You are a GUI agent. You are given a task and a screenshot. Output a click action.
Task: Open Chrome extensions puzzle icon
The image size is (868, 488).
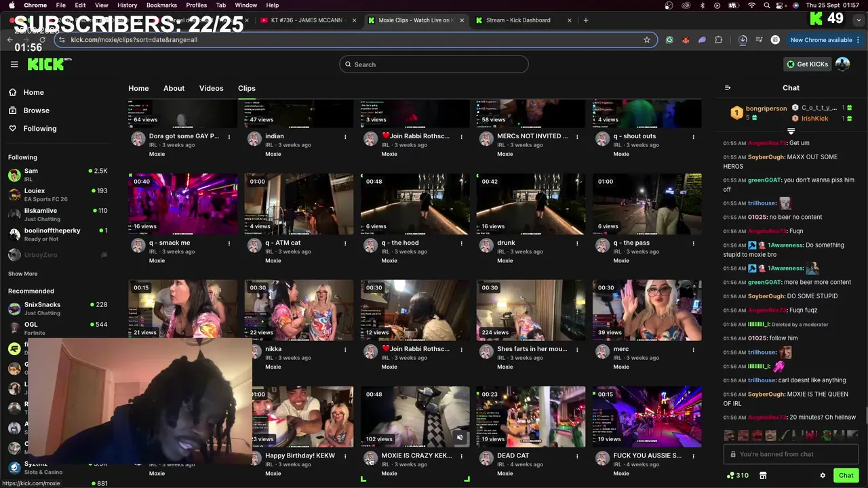(x=719, y=40)
